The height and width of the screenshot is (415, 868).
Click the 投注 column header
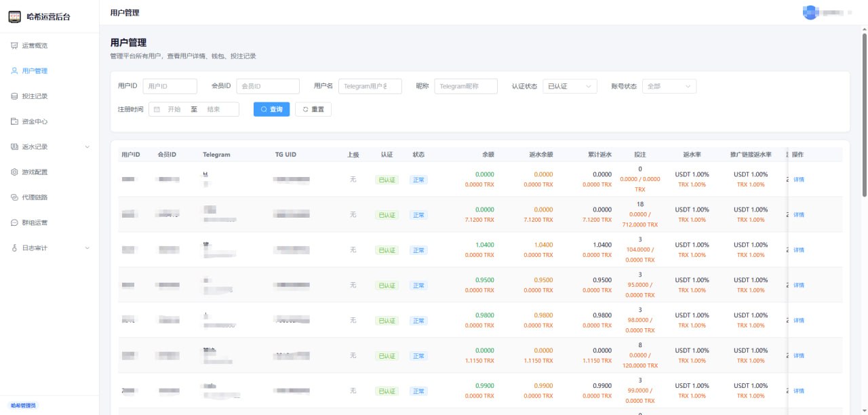pyautogui.click(x=640, y=155)
